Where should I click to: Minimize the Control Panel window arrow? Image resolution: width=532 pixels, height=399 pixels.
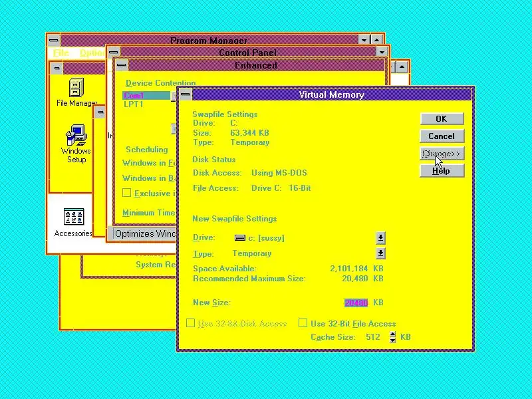382,52
